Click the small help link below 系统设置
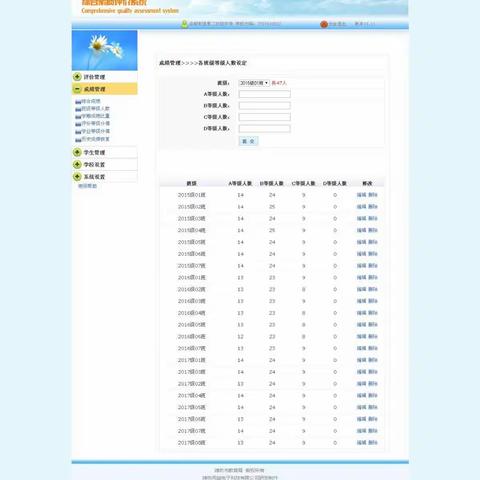Viewport: 480px width, 480px height. 87,186
